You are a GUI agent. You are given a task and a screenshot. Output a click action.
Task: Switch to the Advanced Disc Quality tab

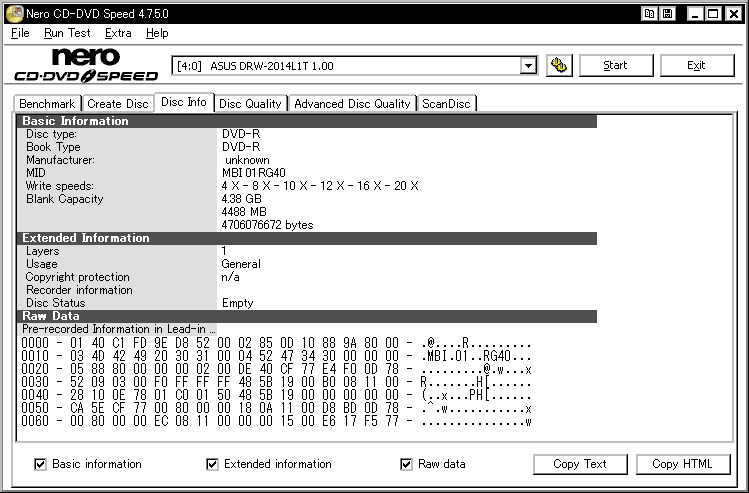tap(353, 104)
